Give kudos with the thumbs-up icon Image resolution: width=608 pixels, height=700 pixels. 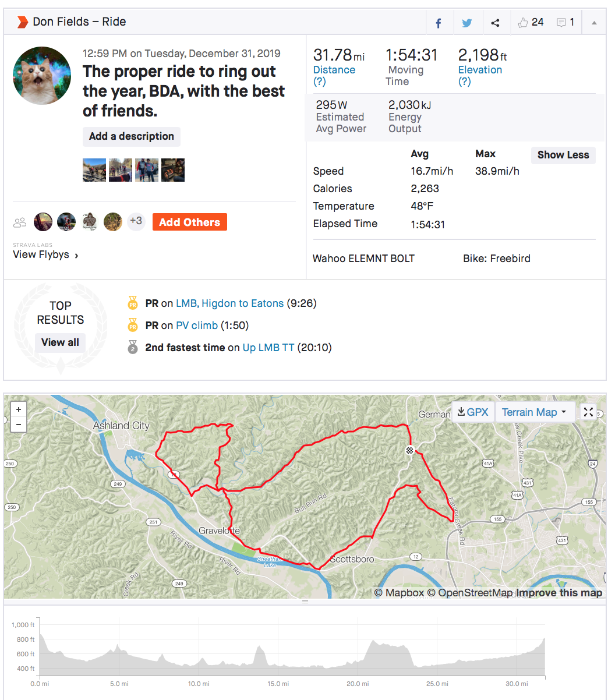tap(523, 23)
